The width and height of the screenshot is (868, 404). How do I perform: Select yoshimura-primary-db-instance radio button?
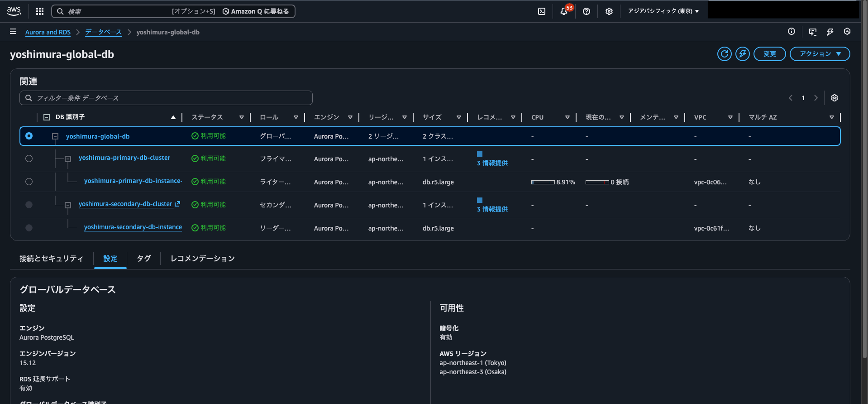tap(29, 182)
